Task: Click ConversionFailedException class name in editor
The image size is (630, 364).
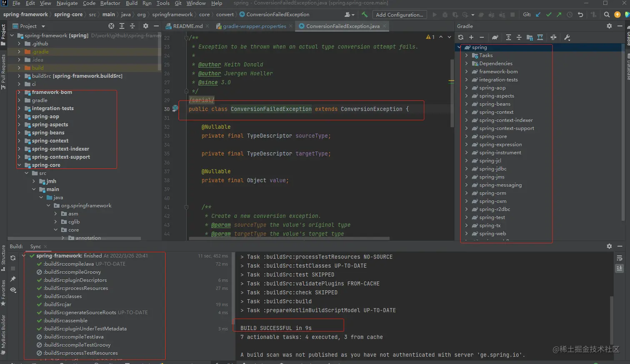Action: click(x=271, y=109)
